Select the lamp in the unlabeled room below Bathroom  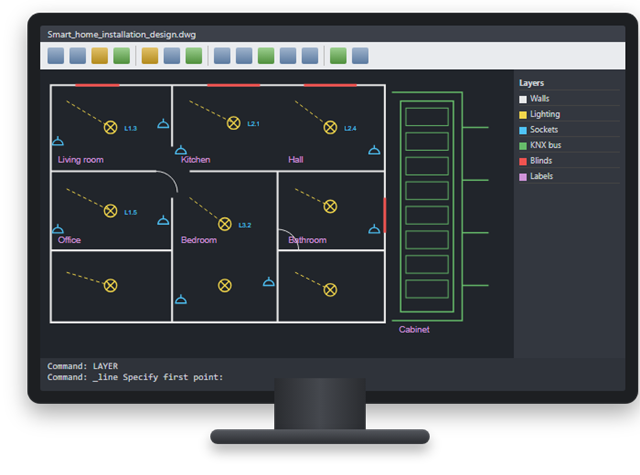pos(330,290)
